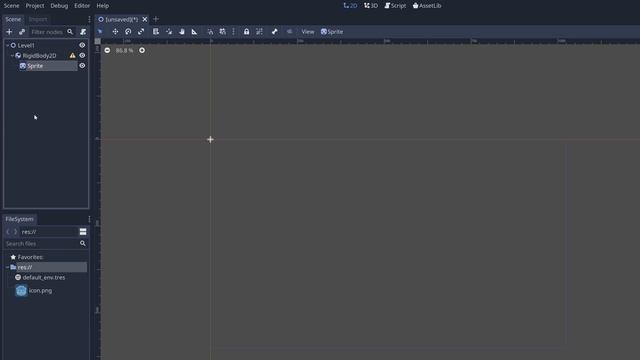
Task: Switch to the Scene dock tab
Action: 13,19
